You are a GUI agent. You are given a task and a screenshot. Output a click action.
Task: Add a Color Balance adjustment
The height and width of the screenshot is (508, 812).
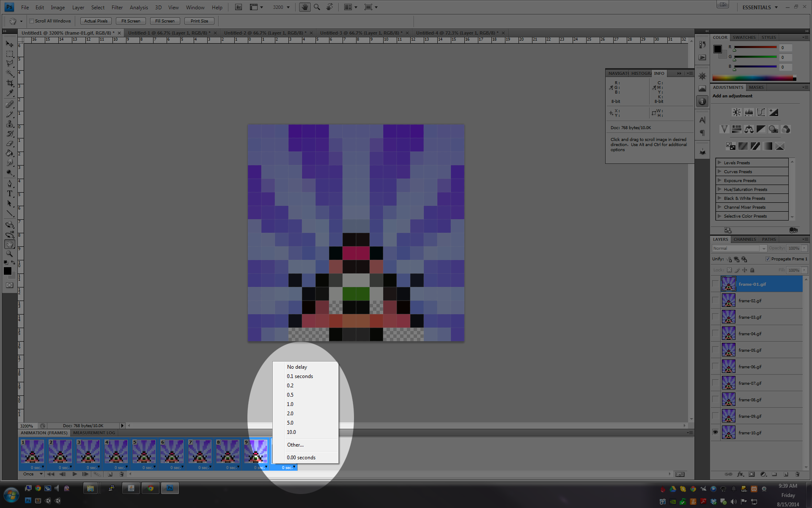point(749,129)
